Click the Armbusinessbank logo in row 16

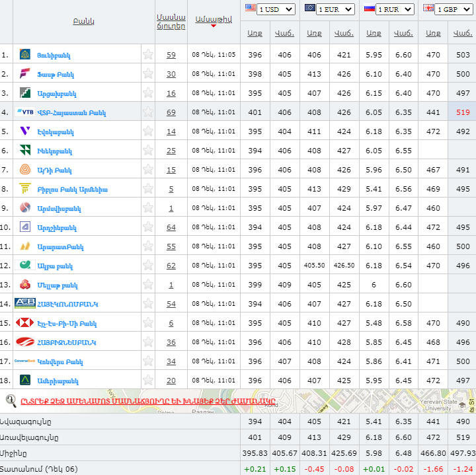pyautogui.click(x=25, y=342)
